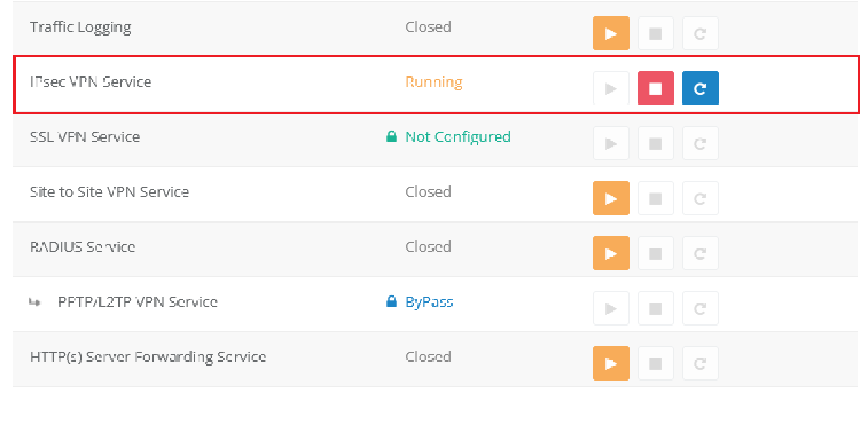The height and width of the screenshot is (428, 868).
Task: Start the RADIUS Service
Action: point(610,254)
